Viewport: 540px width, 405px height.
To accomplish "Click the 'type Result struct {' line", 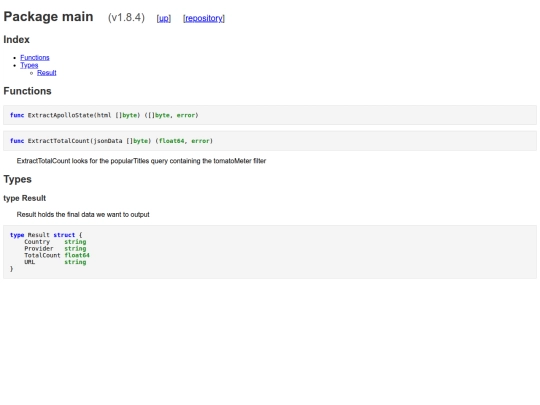I will tap(46, 235).
